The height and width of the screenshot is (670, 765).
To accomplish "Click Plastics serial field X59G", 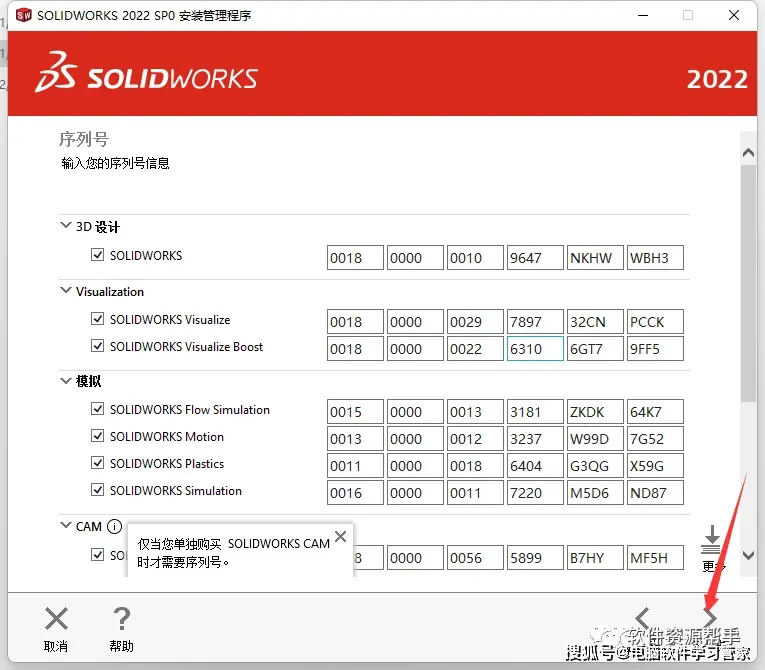I will 655,466.
